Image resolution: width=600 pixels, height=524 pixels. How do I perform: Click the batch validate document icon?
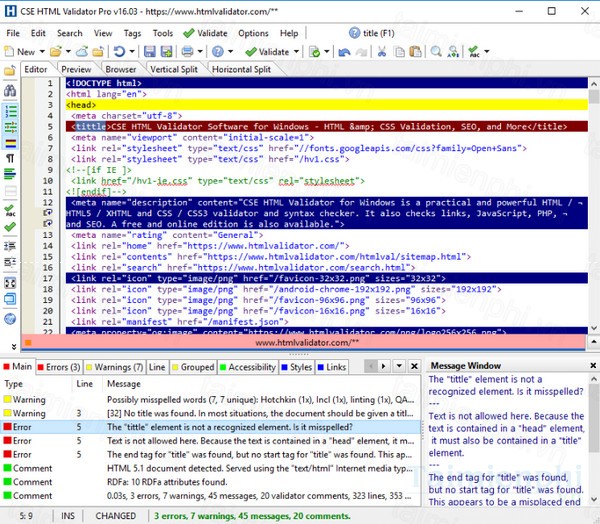315,52
